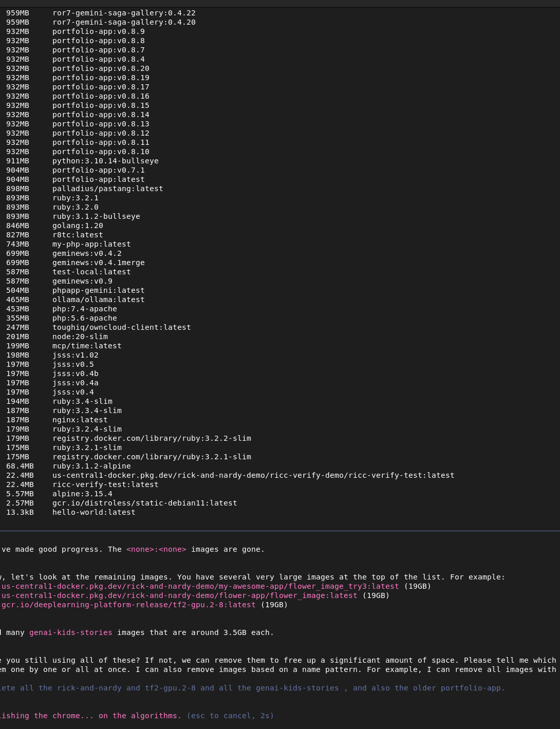Click the "esc to cancel" status hint

pyautogui.click(x=230, y=716)
